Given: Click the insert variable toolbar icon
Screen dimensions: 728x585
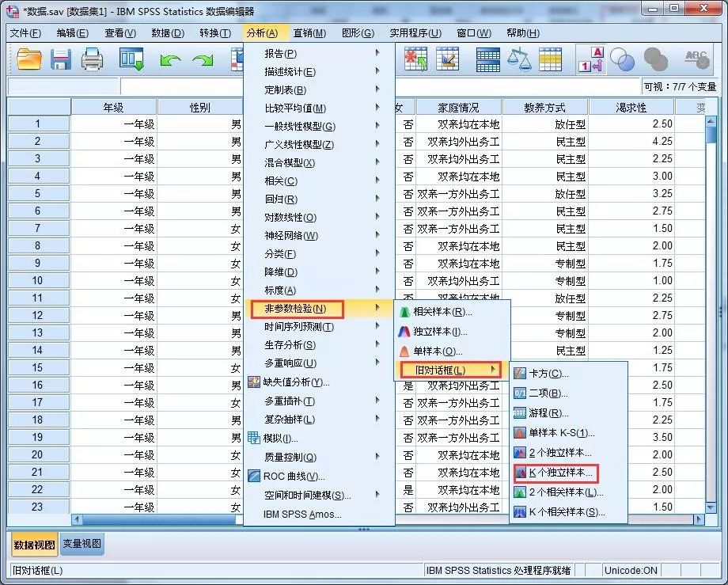Looking at the screenshot, I should (x=447, y=59).
